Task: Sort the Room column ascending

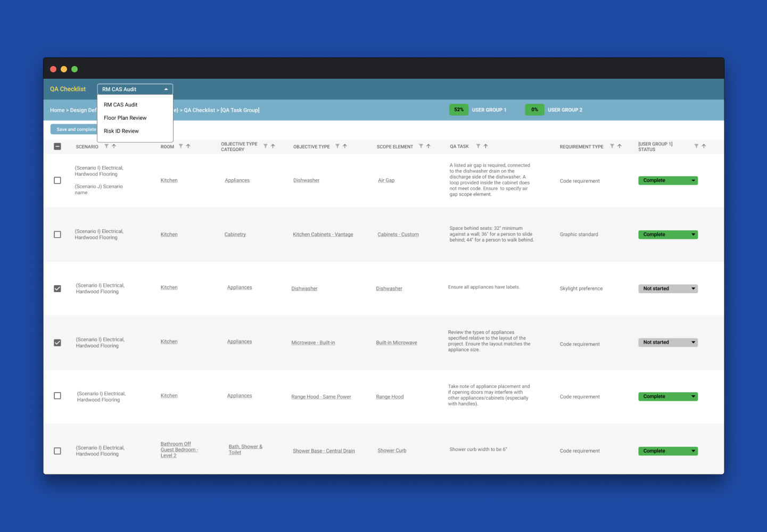Action: [x=188, y=146]
